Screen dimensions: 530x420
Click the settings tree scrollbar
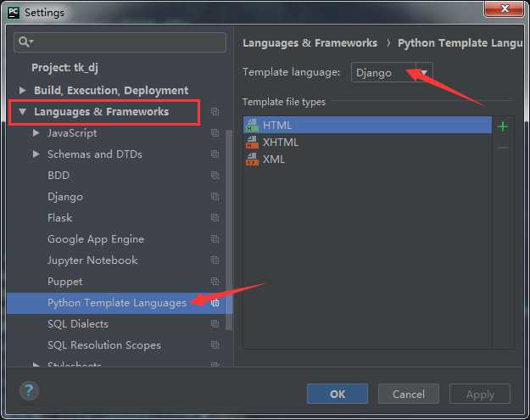pyautogui.click(x=229, y=230)
